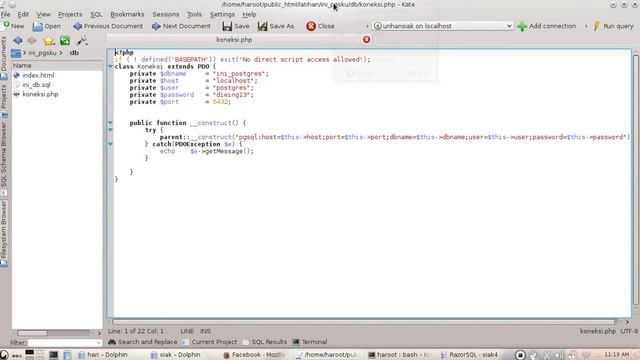This screenshot has width=640, height=360.
Task: Click the breadcrumb root folder icon
Action: pyautogui.click(x=16, y=53)
